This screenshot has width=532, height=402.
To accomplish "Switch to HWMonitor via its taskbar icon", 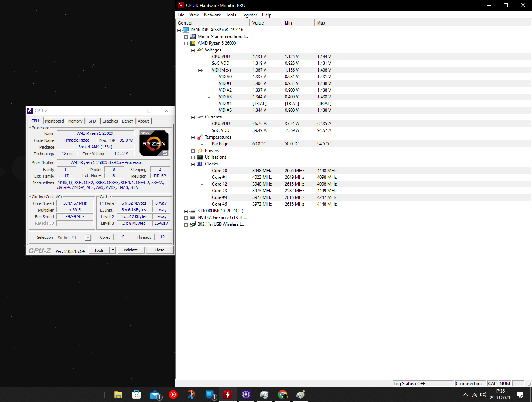I will (228, 395).
